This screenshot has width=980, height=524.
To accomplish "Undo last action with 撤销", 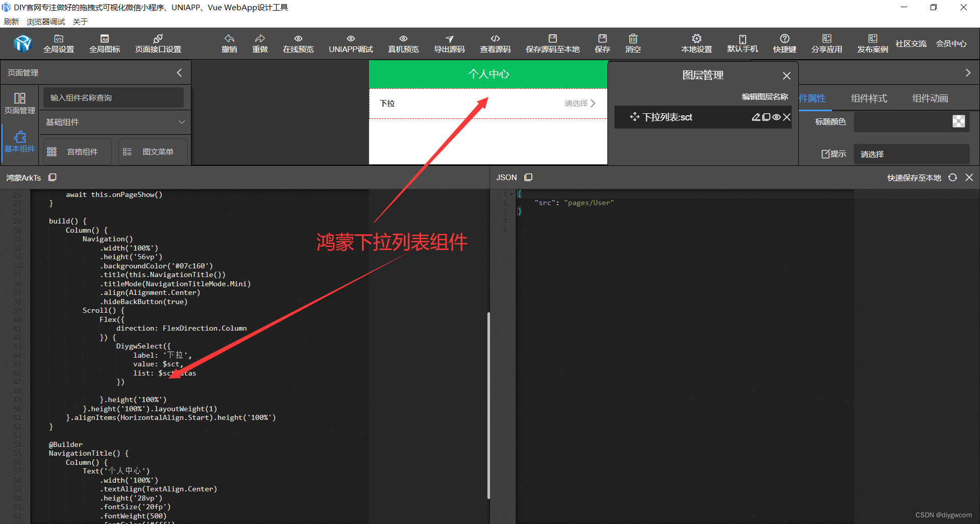I will [x=229, y=43].
